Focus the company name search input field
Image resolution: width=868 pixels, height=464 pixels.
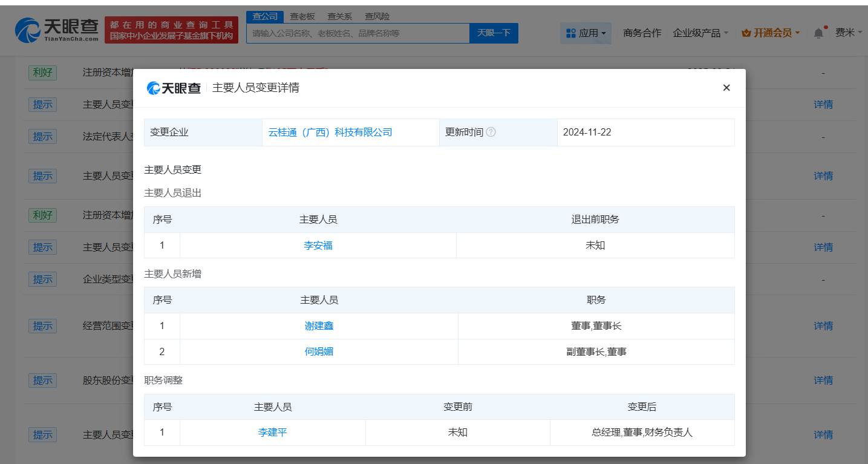click(x=357, y=33)
